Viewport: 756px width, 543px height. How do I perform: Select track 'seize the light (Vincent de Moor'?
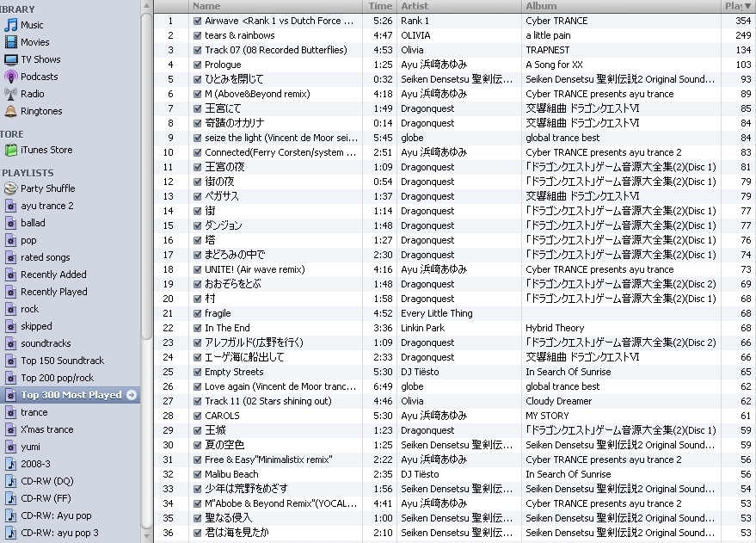pos(281,138)
